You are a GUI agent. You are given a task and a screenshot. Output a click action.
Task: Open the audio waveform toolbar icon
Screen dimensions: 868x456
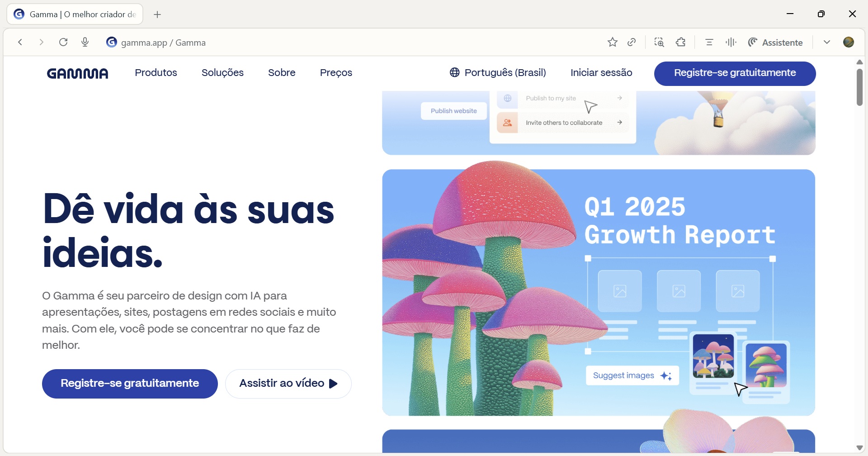point(731,42)
